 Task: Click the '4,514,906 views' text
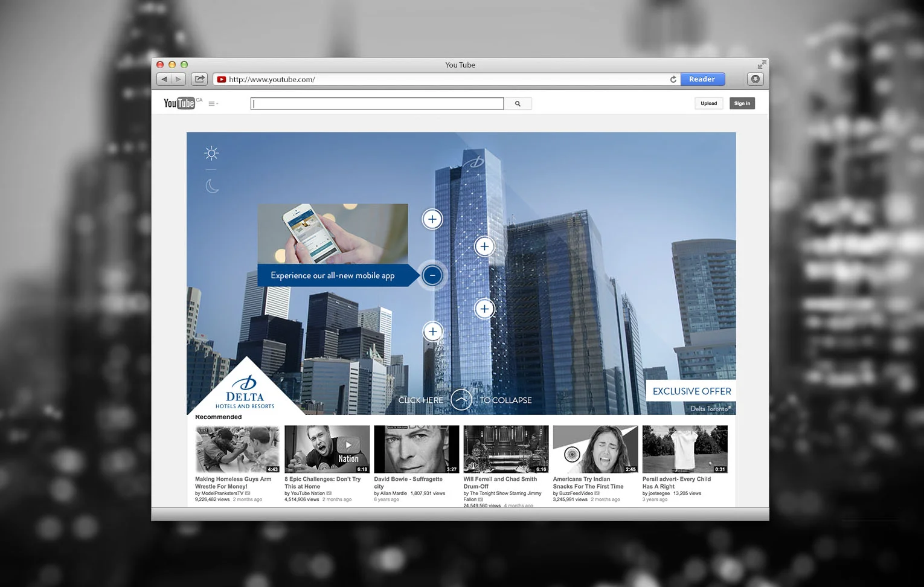click(302, 499)
